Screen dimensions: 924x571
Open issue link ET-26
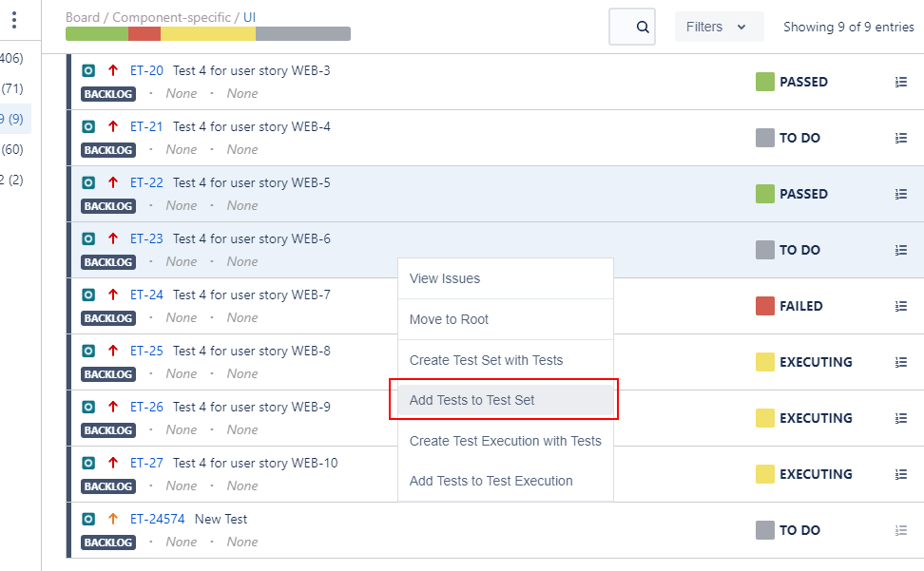[x=146, y=407]
